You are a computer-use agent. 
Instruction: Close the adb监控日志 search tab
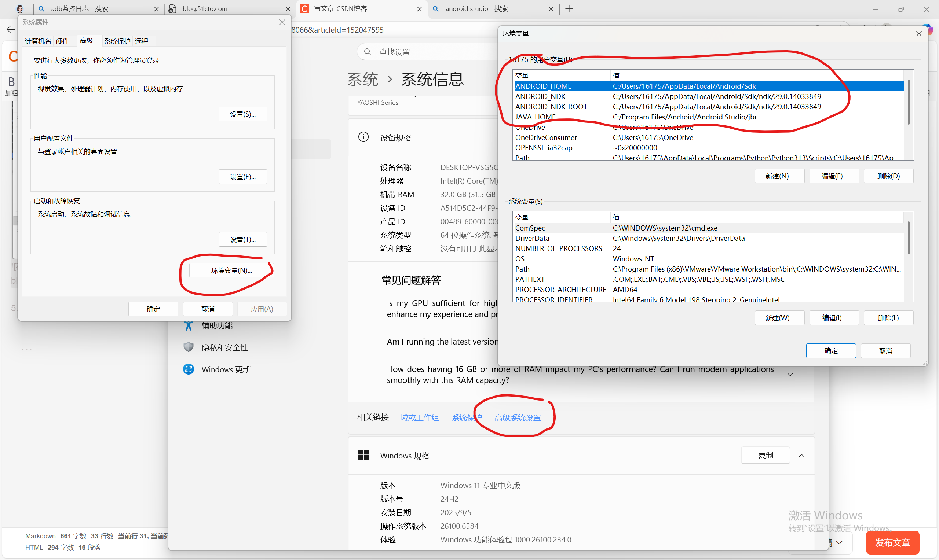pos(156,9)
